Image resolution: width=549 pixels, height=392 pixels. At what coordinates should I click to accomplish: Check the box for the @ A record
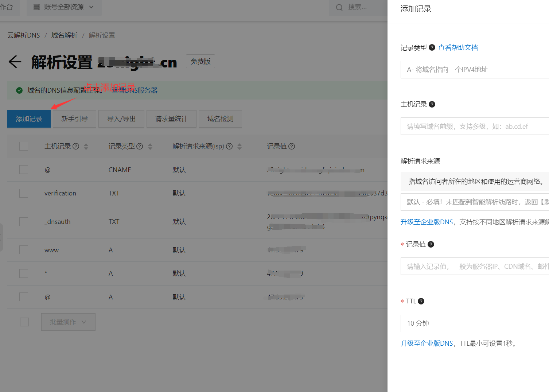click(x=24, y=297)
